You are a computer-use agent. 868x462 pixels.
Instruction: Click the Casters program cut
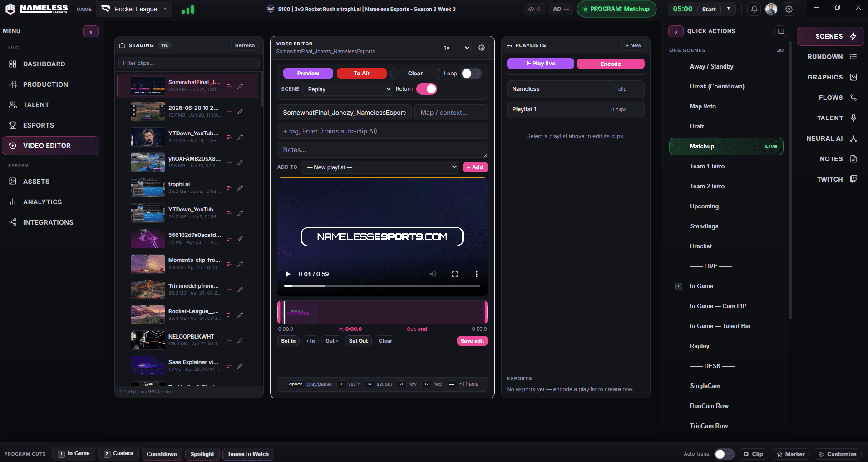tap(118, 454)
